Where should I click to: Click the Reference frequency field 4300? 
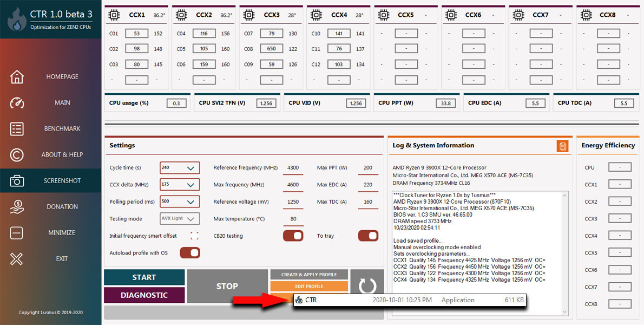(293, 167)
